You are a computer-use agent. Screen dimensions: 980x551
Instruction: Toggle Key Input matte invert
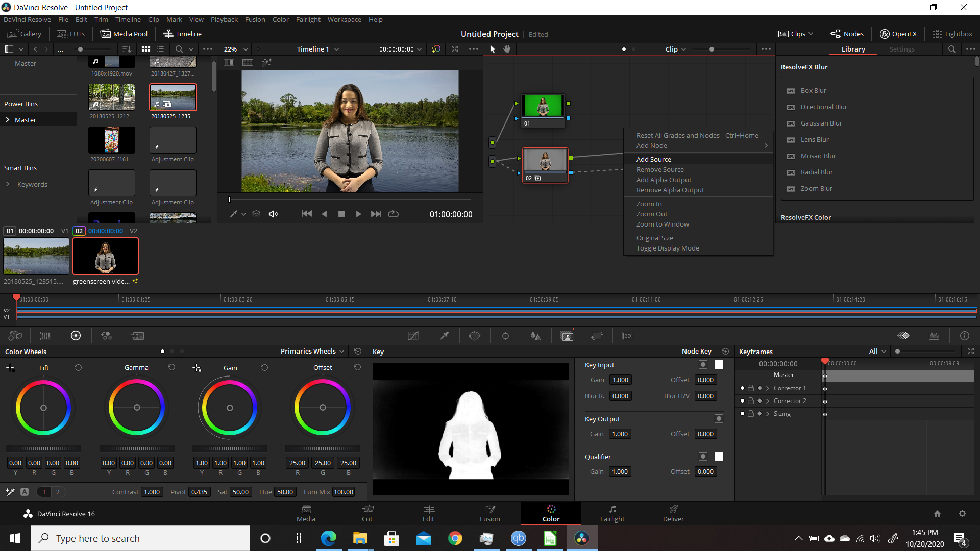(703, 365)
